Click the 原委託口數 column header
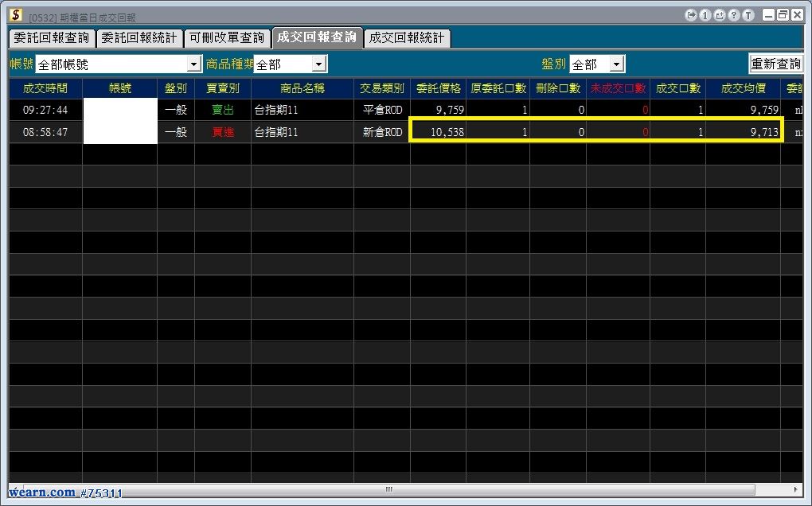Image resolution: width=812 pixels, height=506 pixels. tap(498, 88)
